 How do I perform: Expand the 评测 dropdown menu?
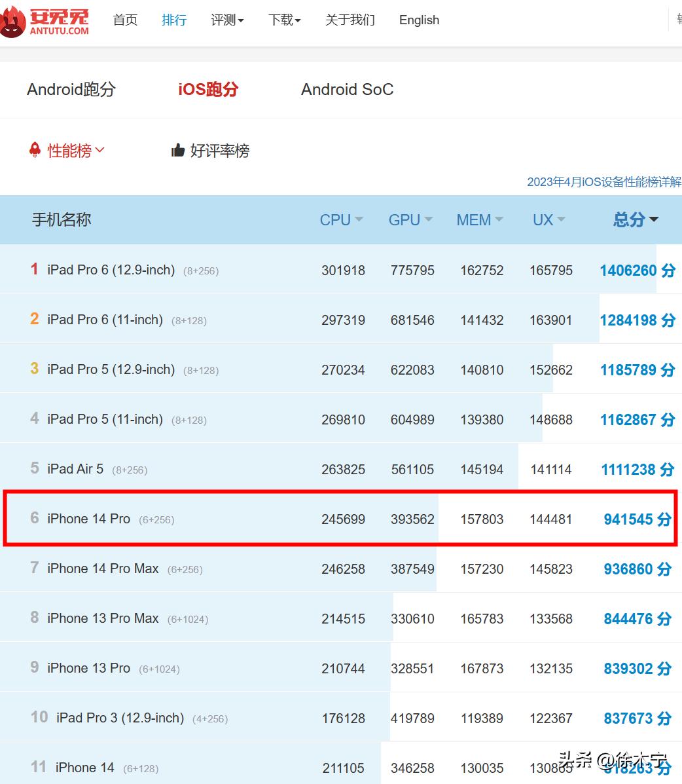(227, 20)
